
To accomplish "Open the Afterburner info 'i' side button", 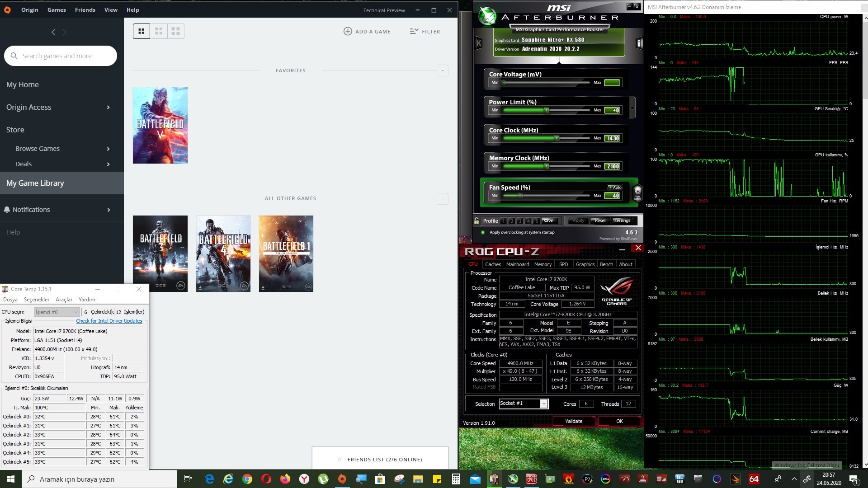I will (x=639, y=43).
